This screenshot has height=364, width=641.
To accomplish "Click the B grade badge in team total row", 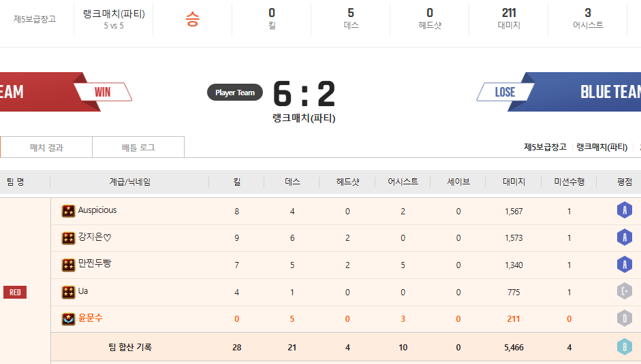I will coord(624,347).
